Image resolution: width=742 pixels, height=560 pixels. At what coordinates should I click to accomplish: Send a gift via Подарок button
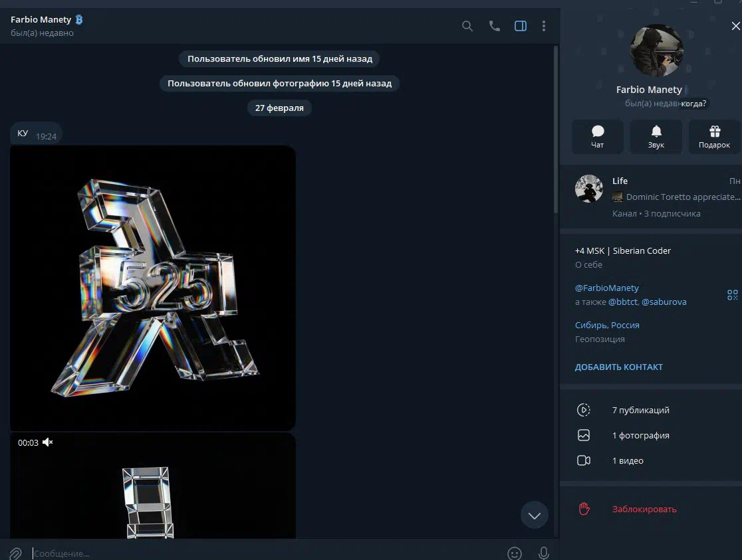[714, 137]
